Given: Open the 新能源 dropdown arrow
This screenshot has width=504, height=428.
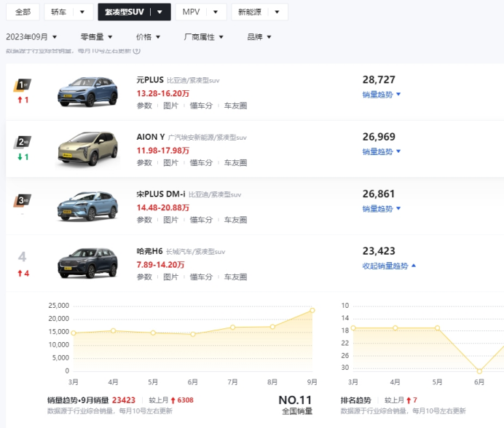Looking at the screenshot, I should click(277, 12).
